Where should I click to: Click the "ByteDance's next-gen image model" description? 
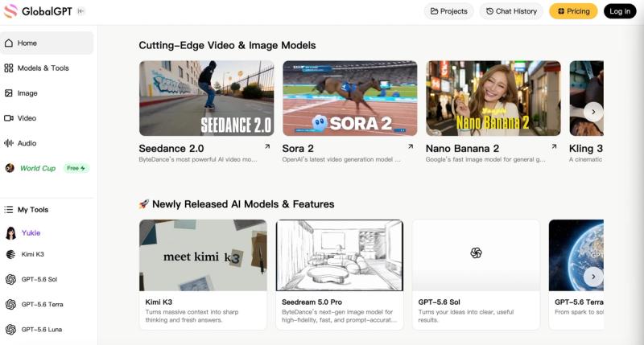pyautogui.click(x=339, y=316)
